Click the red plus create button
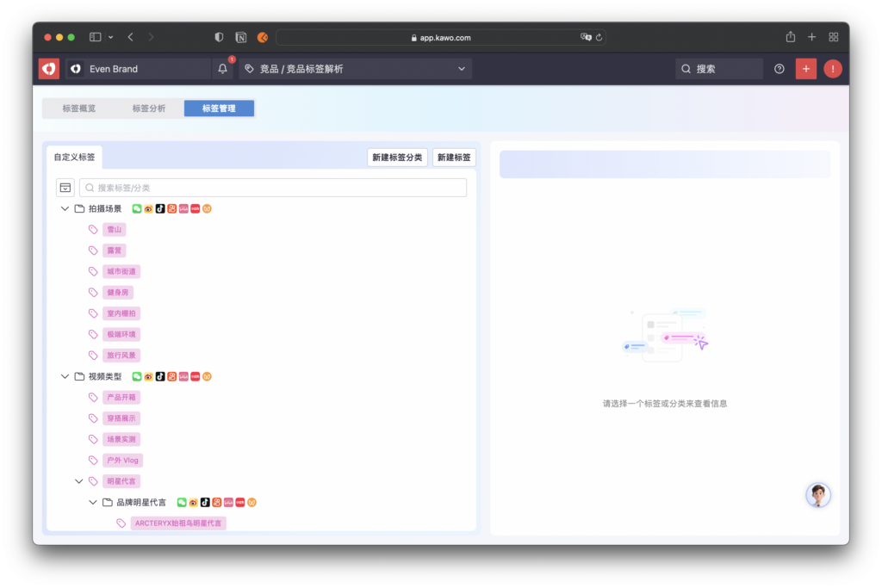 (x=805, y=69)
